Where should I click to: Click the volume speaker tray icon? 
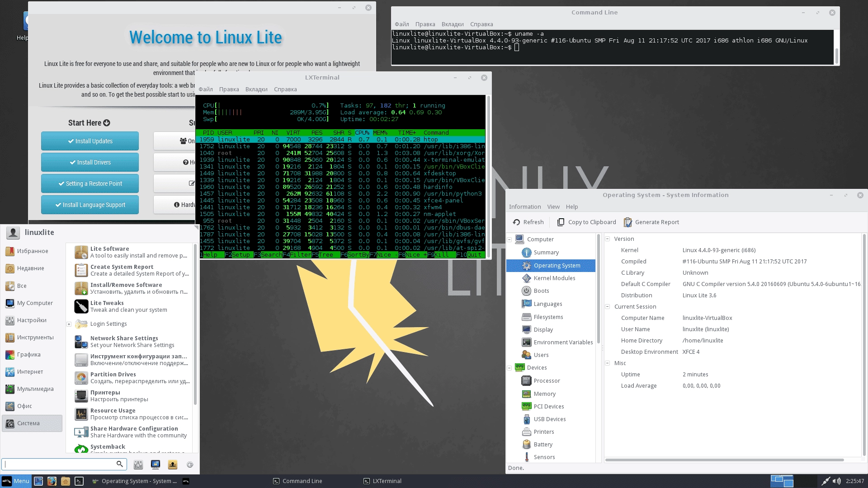837,481
